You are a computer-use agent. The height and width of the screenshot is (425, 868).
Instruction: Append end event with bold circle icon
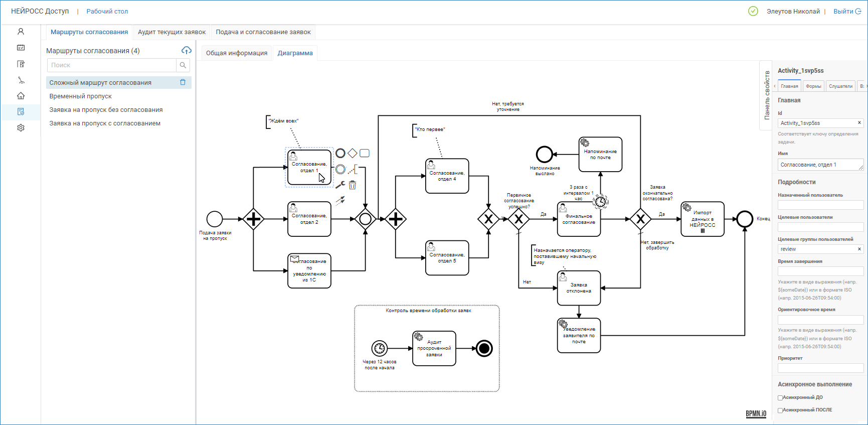point(340,153)
